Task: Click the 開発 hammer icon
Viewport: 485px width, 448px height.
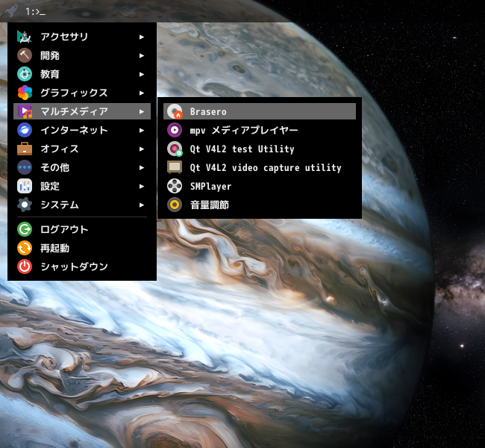Action: [25, 55]
